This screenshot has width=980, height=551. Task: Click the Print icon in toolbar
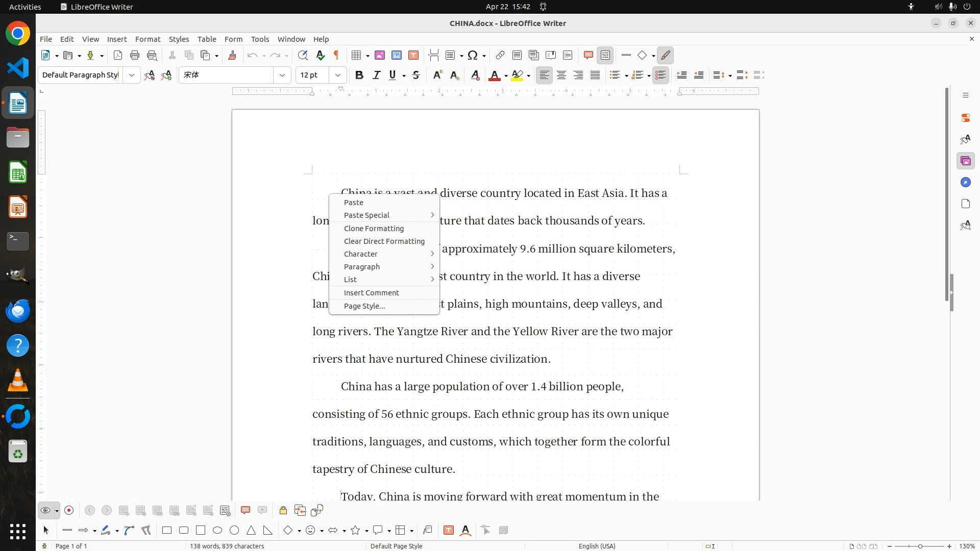tap(135, 56)
